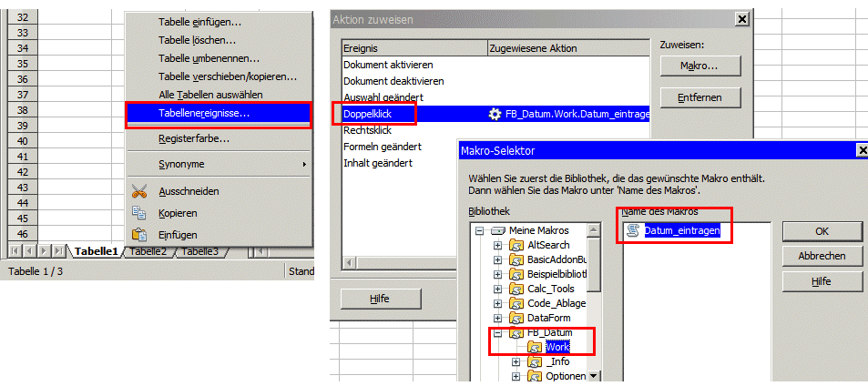
Task: Click the gear icon next to FB_Datum.Work.Datum_eintragen
Action: [x=495, y=114]
